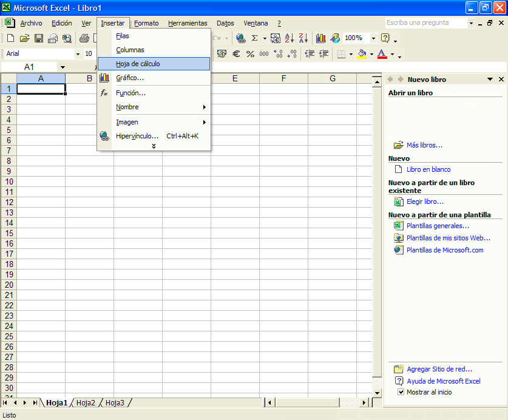Choose 'Gráfico...' from the Insertar menu
The image size is (508, 420).
click(x=154, y=78)
